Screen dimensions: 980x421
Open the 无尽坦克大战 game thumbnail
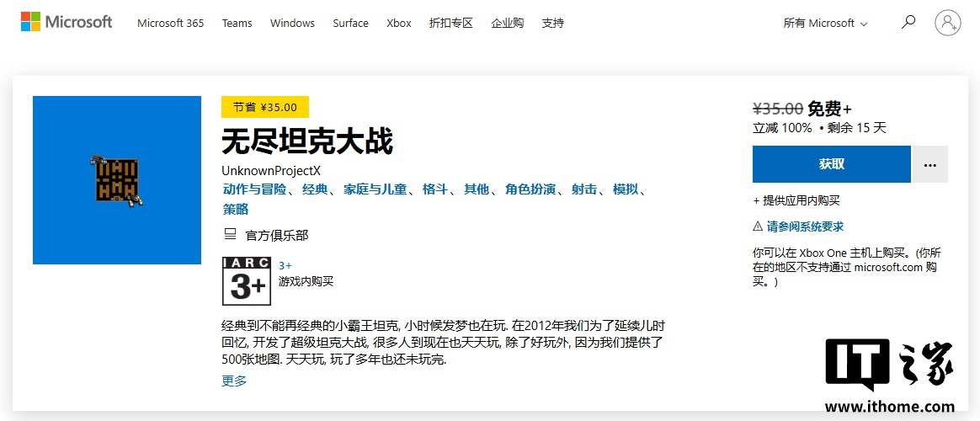click(x=117, y=180)
